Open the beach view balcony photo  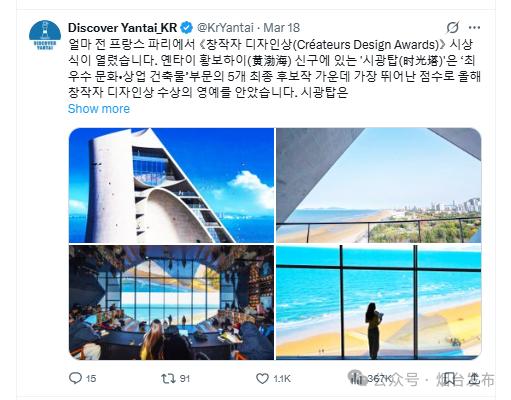click(379, 185)
